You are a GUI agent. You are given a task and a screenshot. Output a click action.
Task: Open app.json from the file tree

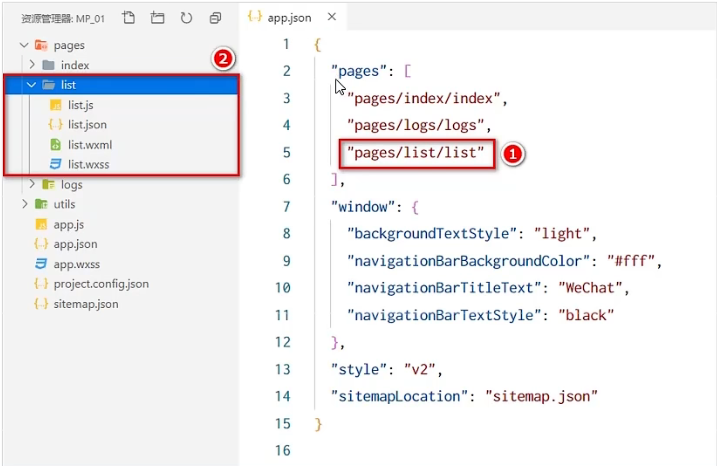point(75,244)
